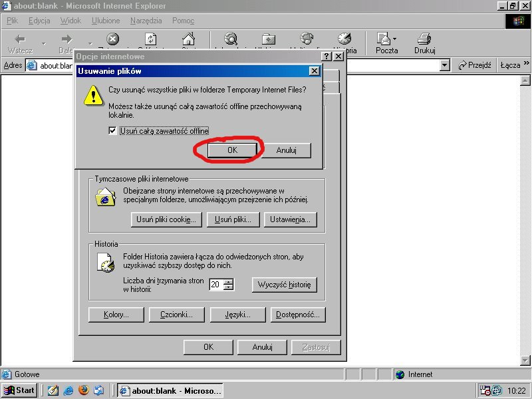Click Anuluj in Opcje internetowe dialog

262,347
